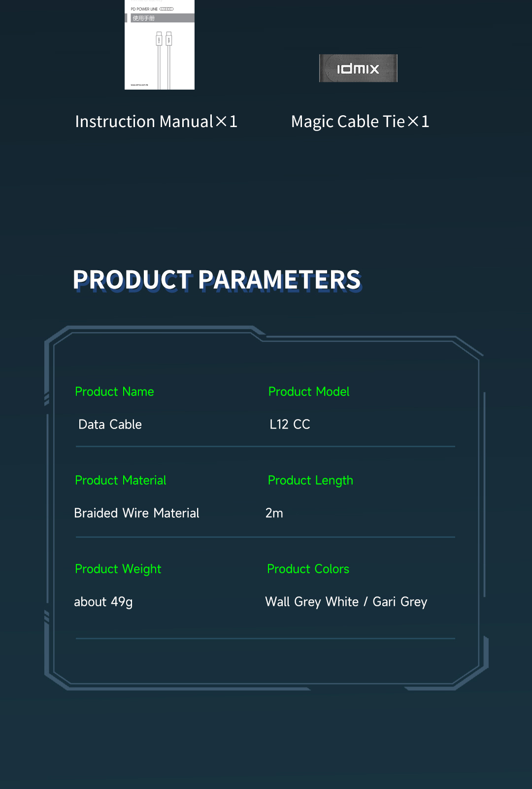This screenshot has height=789, width=532.
Task: Click the 'Product Model' label
Action: pyautogui.click(x=309, y=392)
